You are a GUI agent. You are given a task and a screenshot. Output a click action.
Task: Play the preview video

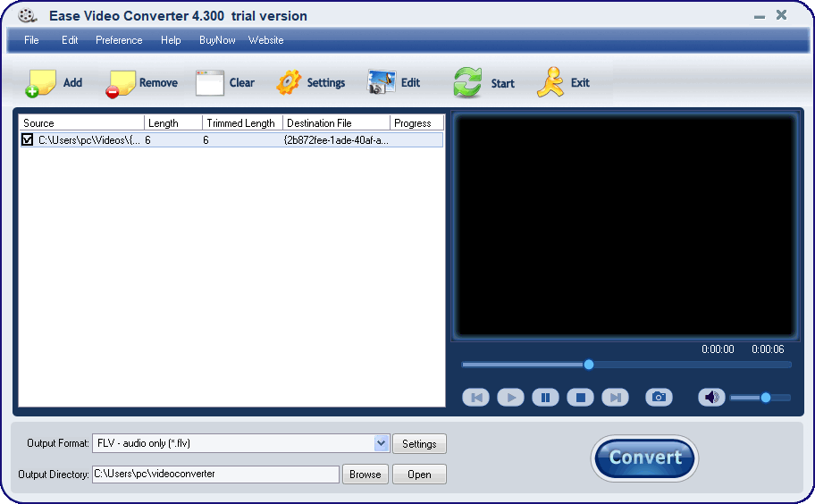[x=510, y=398]
